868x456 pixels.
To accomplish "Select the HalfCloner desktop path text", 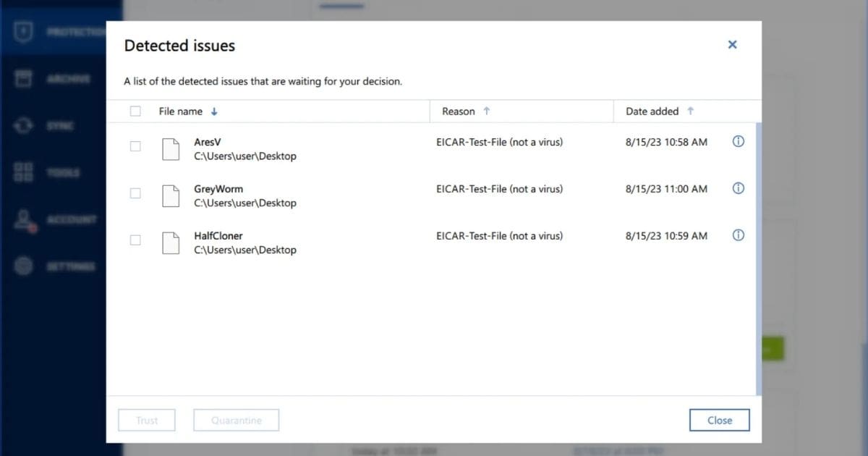I will point(245,250).
